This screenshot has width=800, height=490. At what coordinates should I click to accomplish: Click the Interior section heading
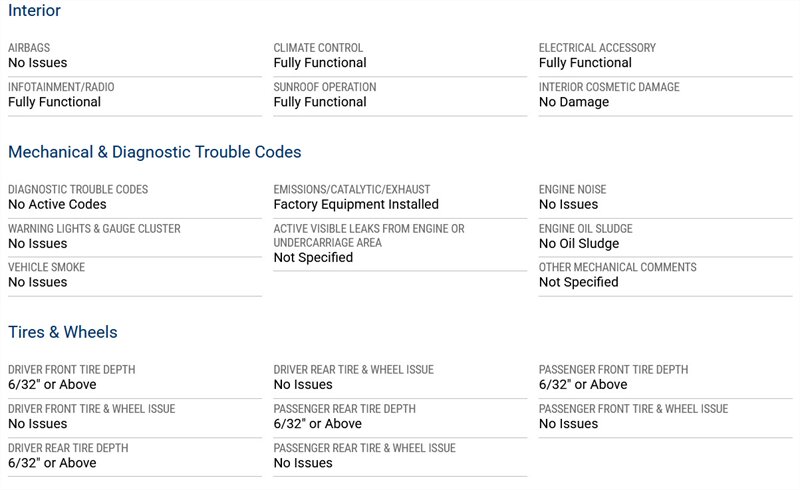34,11
